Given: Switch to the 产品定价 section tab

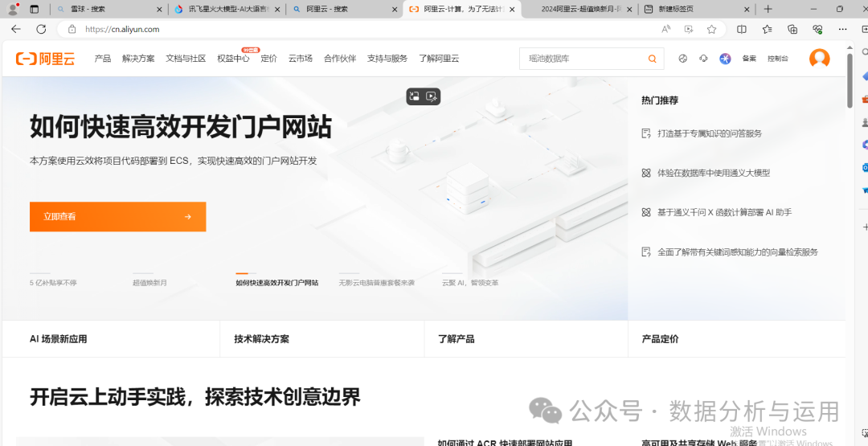Looking at the screenshot, I should [660, 339].
